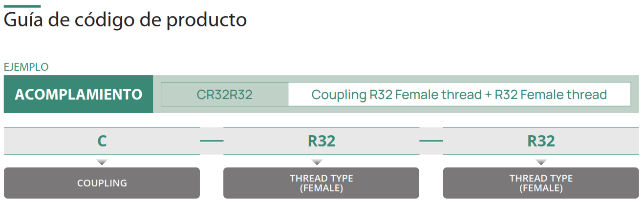
Task: Click the triangle arrow beneath the C code
Action: pos(102,162)
